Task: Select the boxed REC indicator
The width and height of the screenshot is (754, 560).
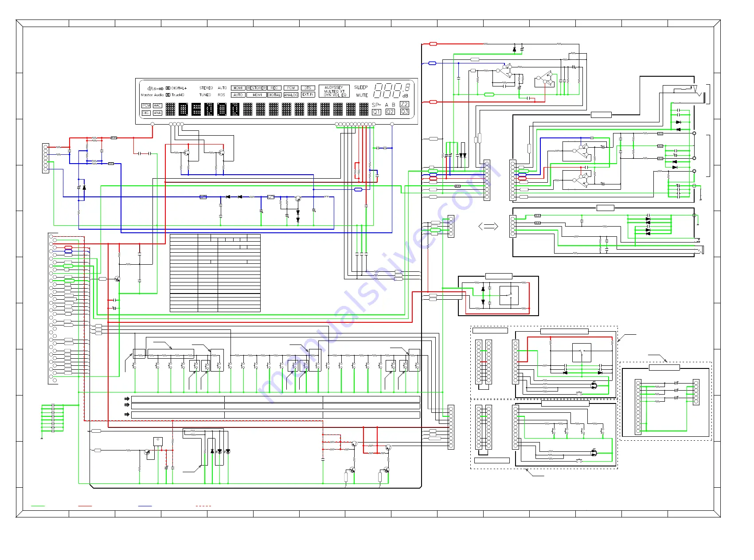Action: tap(274, 88)
